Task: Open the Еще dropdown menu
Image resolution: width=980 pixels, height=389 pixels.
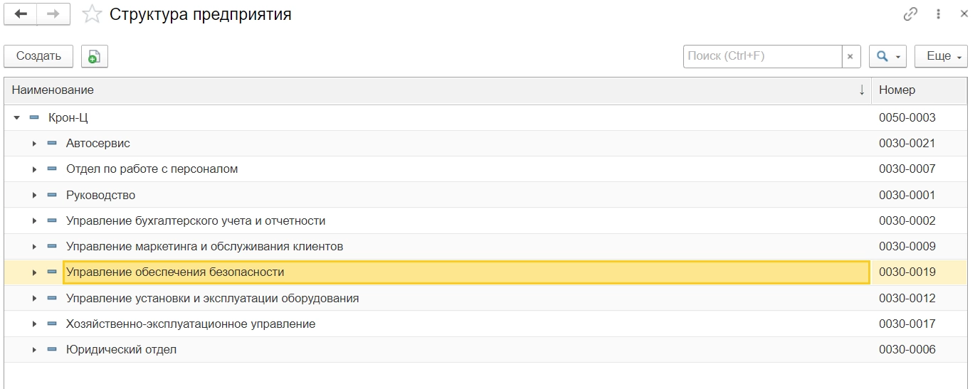Action: [941, 56]
